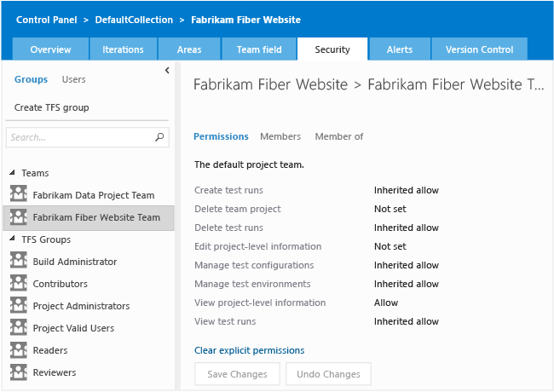Screen dimensions: 554x392
Task: Show the Members section
Action: [x=280, y=136]
